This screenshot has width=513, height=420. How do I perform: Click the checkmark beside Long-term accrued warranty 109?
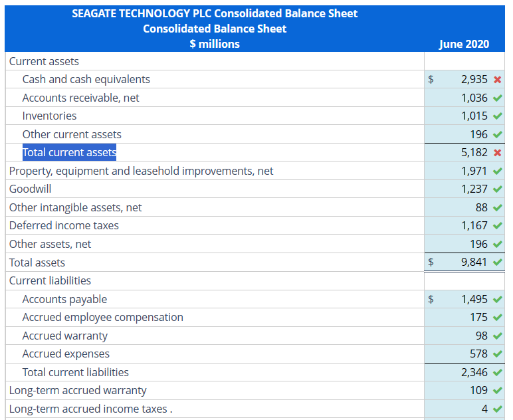click(x=497, y=391)
